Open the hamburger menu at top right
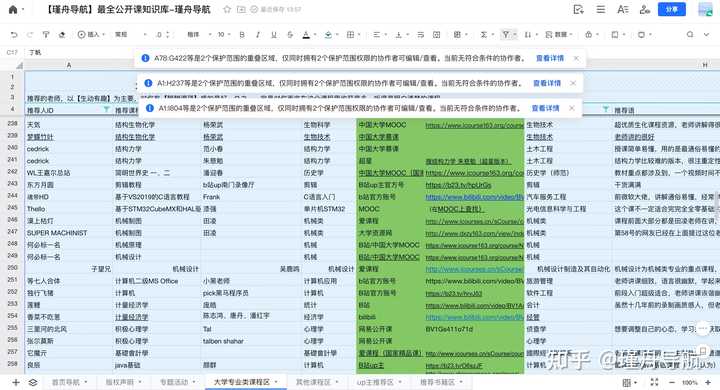 tap(601, 9)
